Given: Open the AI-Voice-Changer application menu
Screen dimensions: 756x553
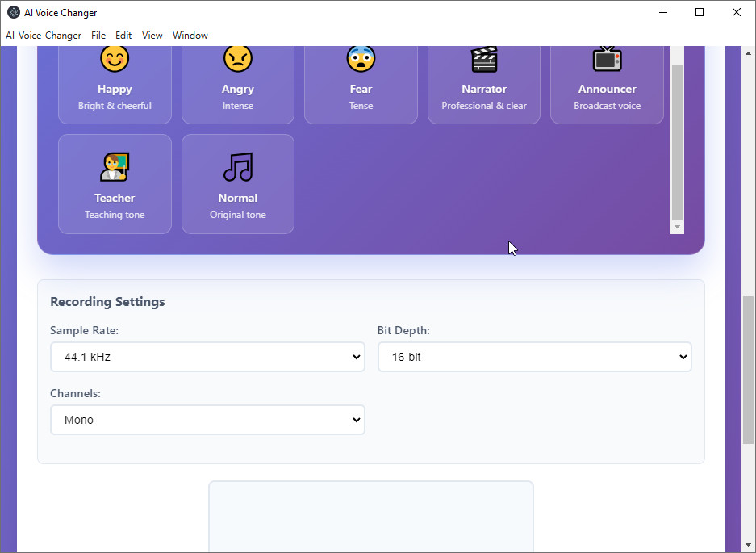Looking at the screenshot, I should pyautogui.click(x=44, y=36).
